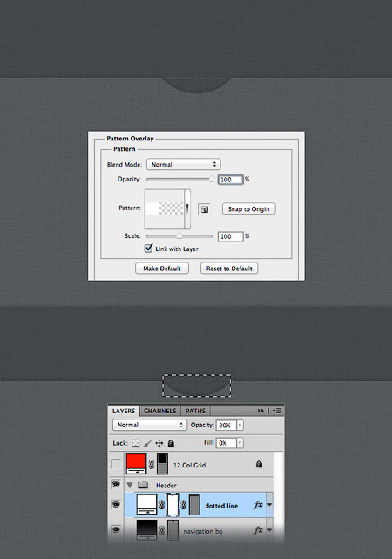Click Pattern Overlay Opacity value field
Screen dimensions: 392x559
coord(230,180)
